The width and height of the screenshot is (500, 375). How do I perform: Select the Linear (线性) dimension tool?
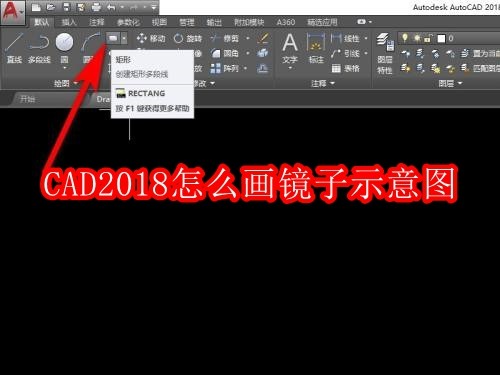coord(345,39)
